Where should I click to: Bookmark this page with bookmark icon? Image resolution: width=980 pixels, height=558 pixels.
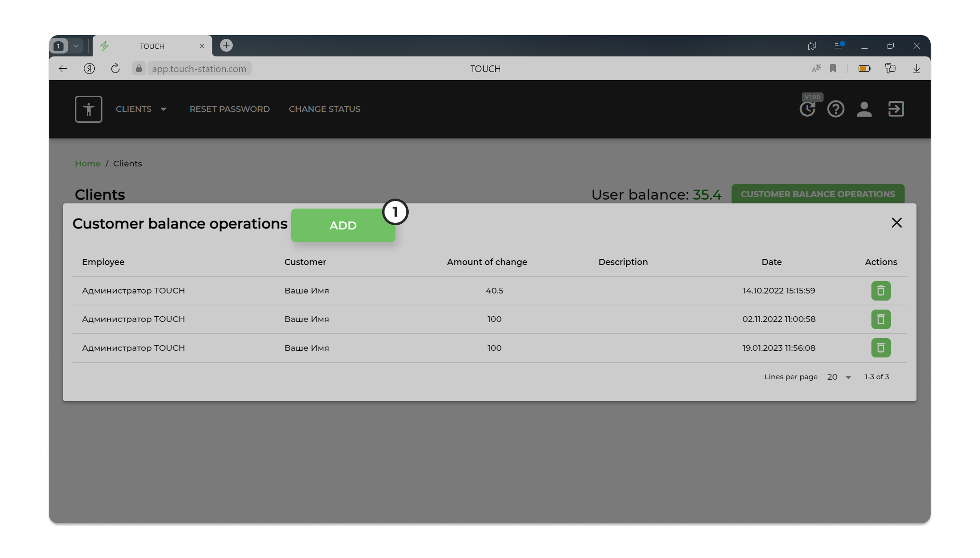pyautogui.click(x=833, y=69)
